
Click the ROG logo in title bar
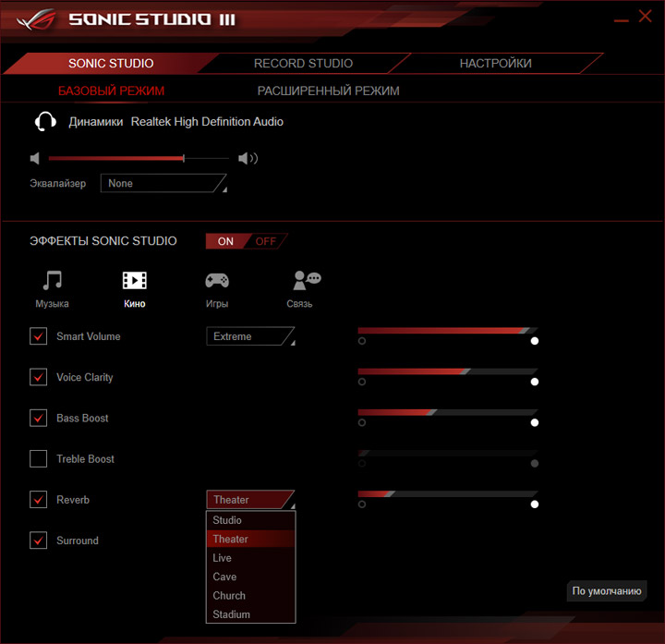pos(36,19)
